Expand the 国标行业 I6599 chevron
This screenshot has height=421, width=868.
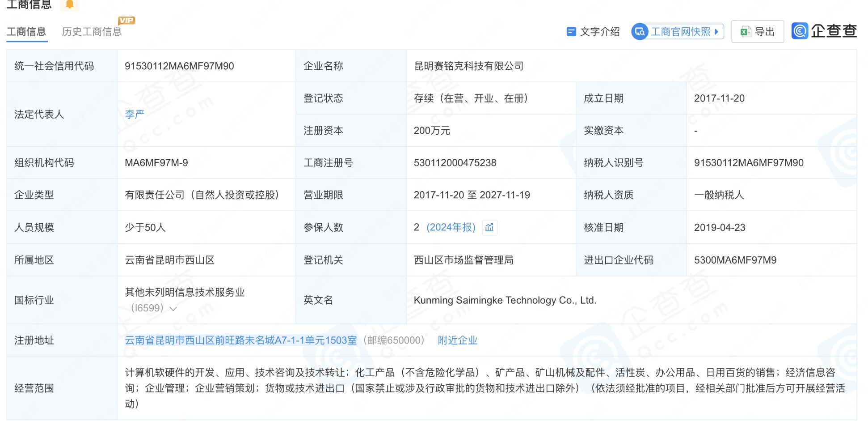click(x=173, y=309)
